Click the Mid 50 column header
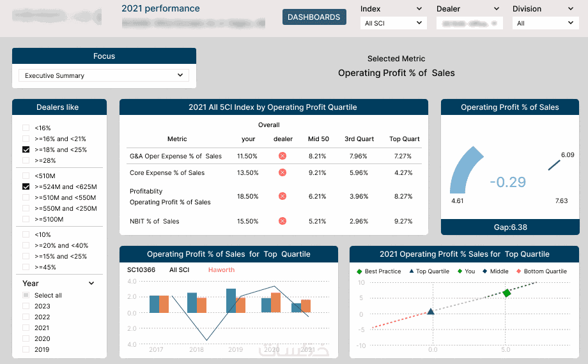This screenshot has height=364, width=588. [318, 139]
